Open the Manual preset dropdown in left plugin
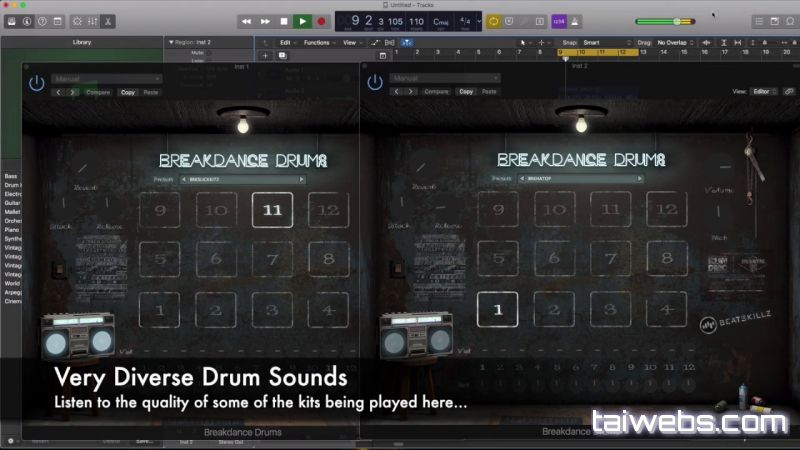This screenshot has height=450, width=800. click(x=107, y=78)
